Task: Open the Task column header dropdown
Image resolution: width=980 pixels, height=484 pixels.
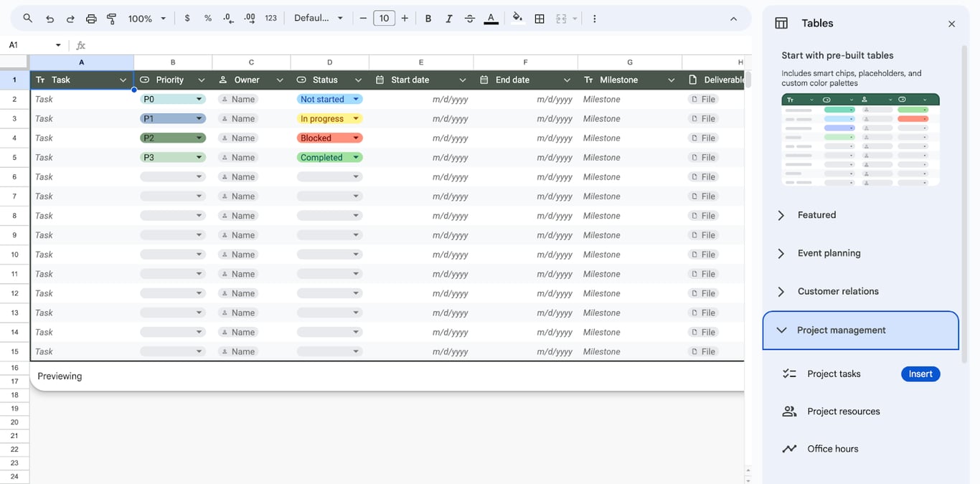Action: [123, 80]
